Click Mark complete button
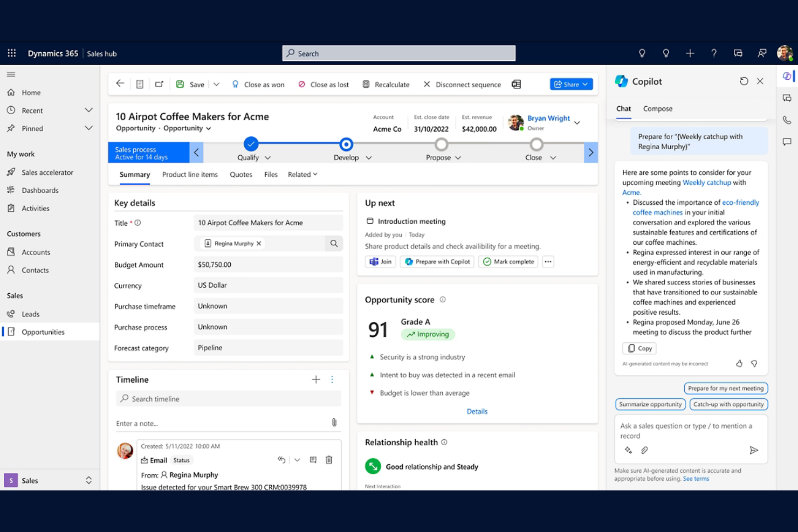 [508, 261]
